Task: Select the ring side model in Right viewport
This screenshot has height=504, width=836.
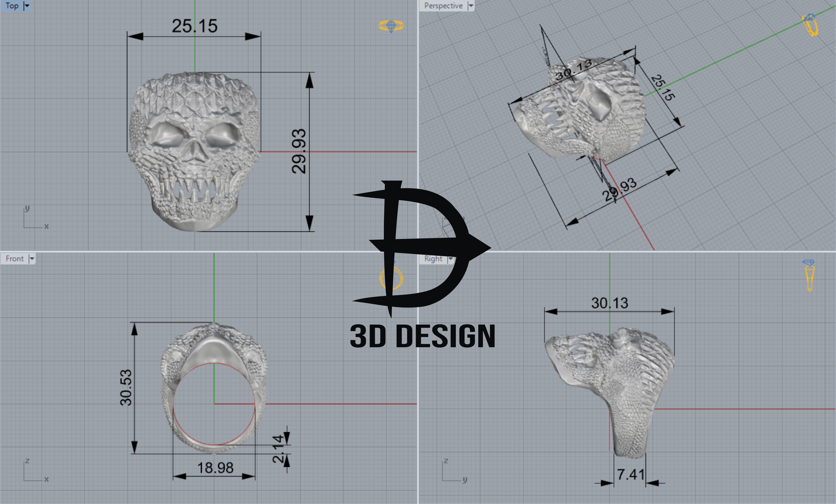Action: pos(610,393)
